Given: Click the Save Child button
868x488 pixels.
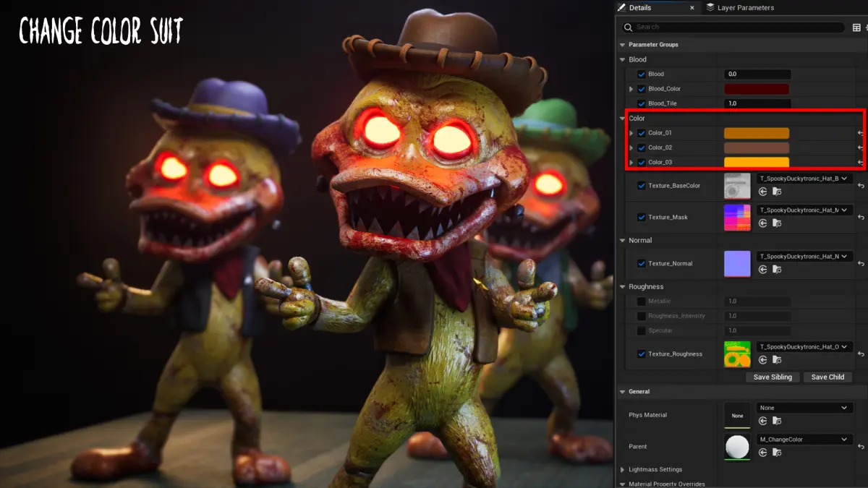Looking at the screenshot, I should click(827, 377).
